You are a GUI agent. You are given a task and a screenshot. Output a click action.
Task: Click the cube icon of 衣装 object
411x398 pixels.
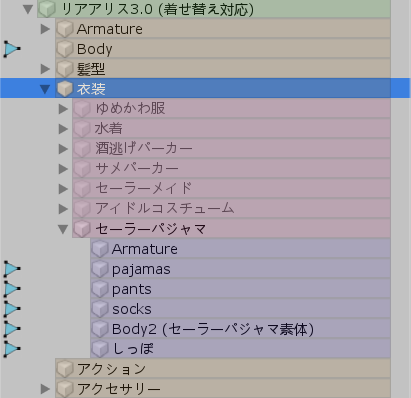click(x=65, y=89)
